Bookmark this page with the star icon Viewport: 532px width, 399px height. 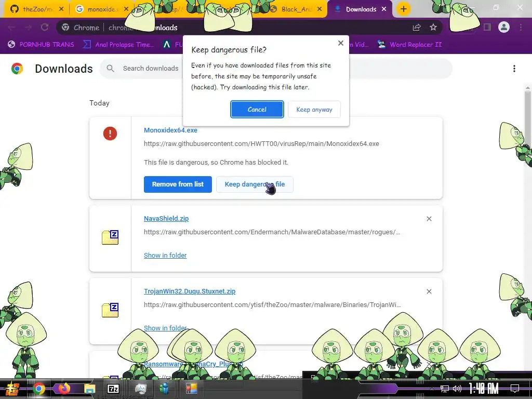(x=433, y=28)
